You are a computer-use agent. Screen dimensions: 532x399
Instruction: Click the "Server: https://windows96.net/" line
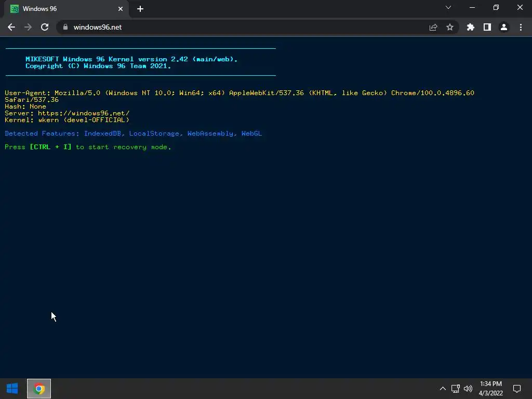pos(67,113)
